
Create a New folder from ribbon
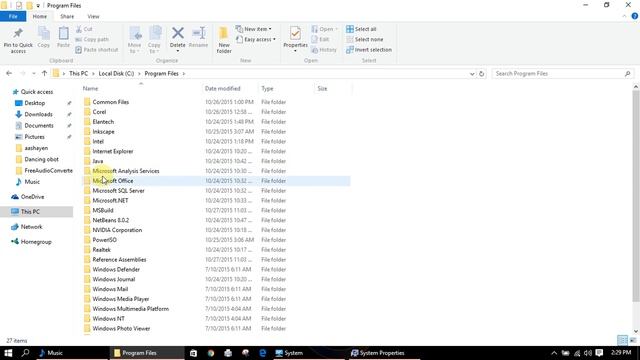click(x=224, y=40)
